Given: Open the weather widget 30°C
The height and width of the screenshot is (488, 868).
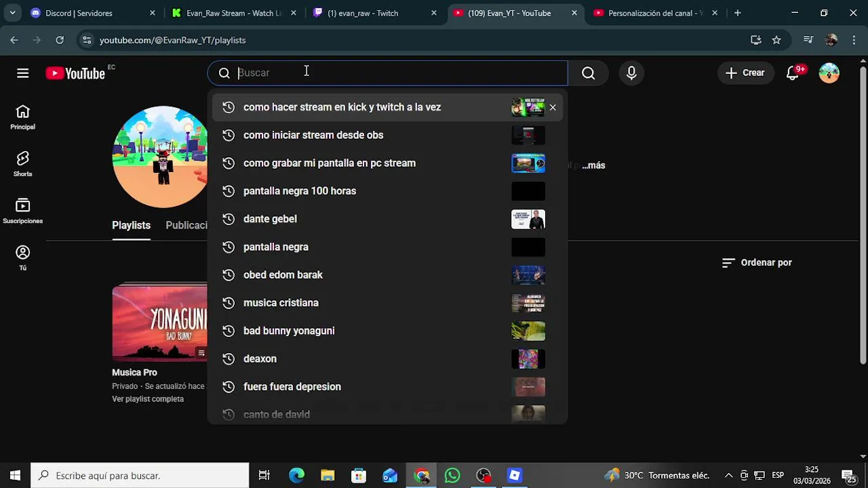Looking at the screenshot, I should 657,476.
